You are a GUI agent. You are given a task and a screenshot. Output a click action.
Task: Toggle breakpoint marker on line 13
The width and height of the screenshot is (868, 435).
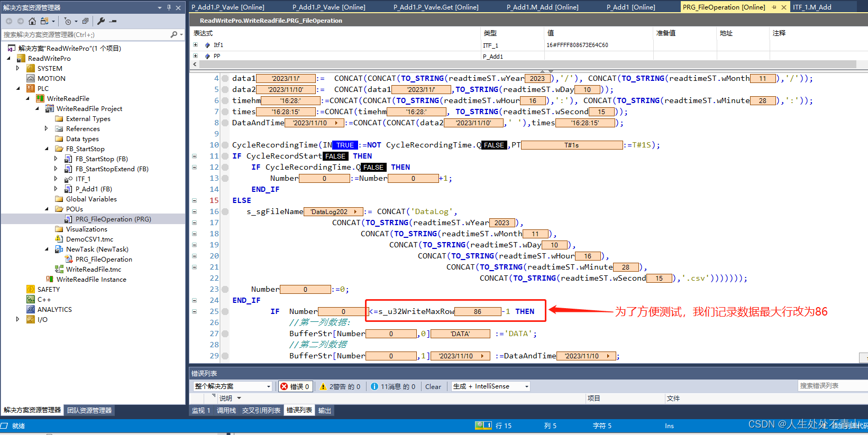point(225,178)
